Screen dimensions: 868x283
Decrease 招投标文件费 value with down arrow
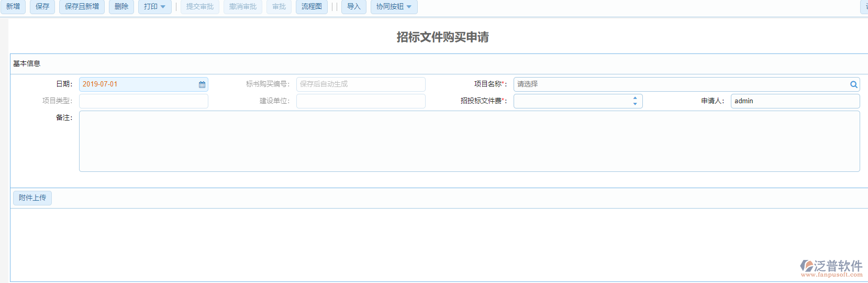pyautogui.click(x=635, y=104)
